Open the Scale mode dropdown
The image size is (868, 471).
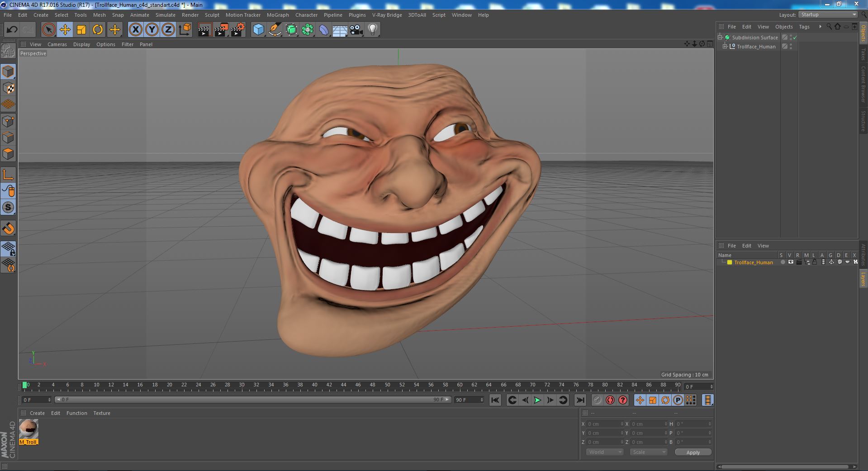click(649, 452)
